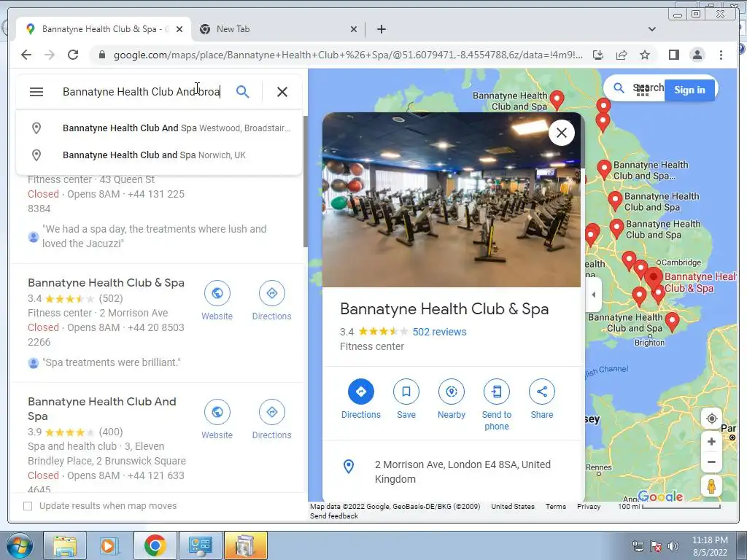This screenshot has height=560, width=747.
Task: Go back in the browser
Action: [x=26, y=55]
